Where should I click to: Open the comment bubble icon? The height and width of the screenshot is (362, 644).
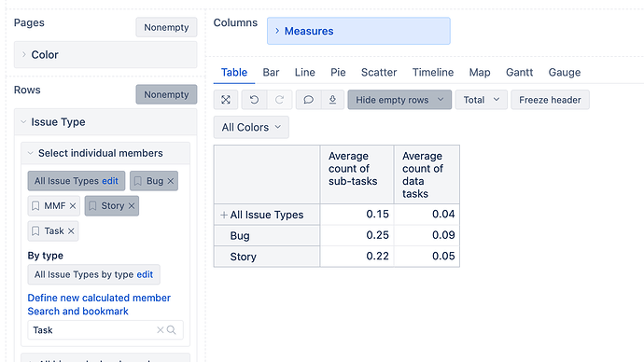pyautogui.click(x=308, y=100)
